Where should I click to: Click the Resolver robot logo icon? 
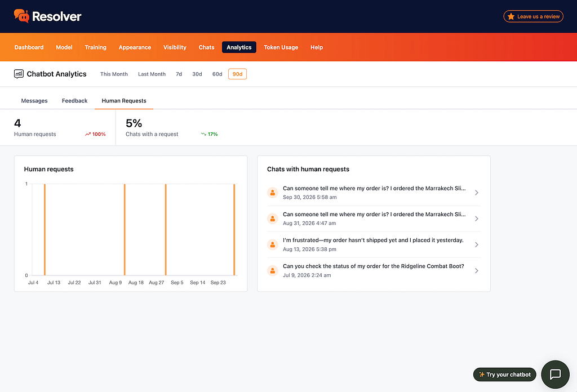pos(21,16)
